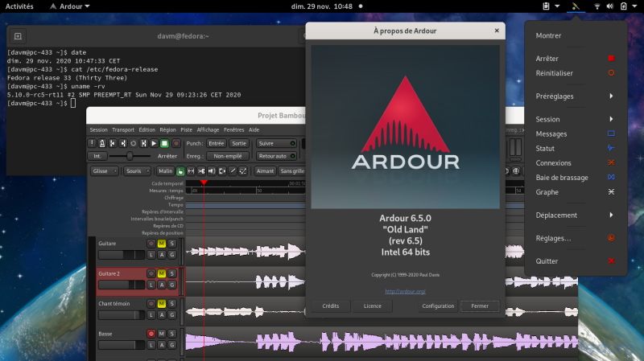Select the Draw (pencil) tool
This screenshot has height=361, width=644.
pos(232,170)
